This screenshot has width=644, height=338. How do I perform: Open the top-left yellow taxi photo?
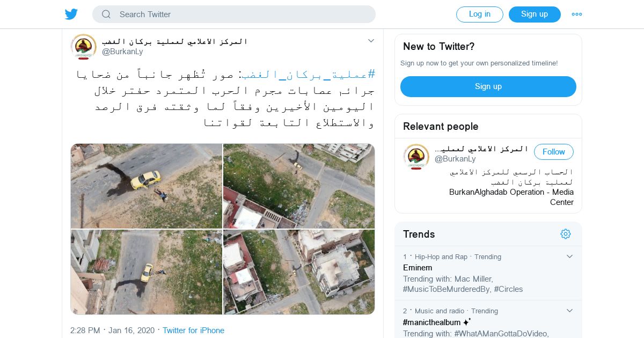coord(147,186)
